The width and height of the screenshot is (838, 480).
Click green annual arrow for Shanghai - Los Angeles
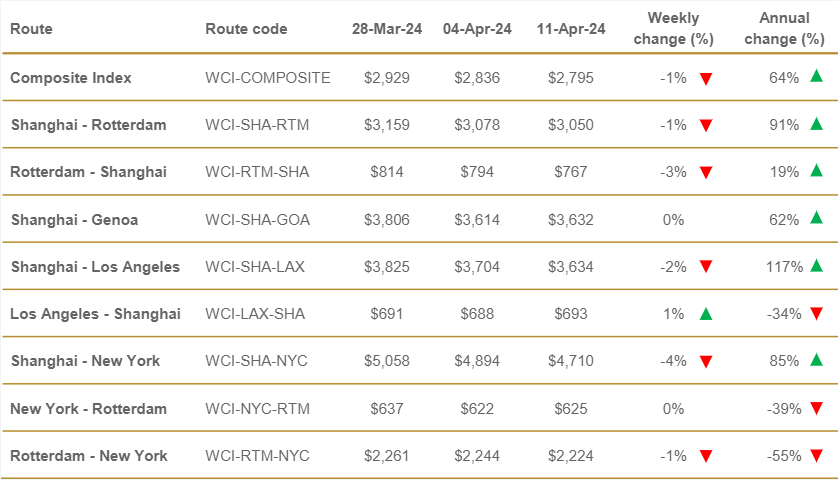tap(816, 265)
